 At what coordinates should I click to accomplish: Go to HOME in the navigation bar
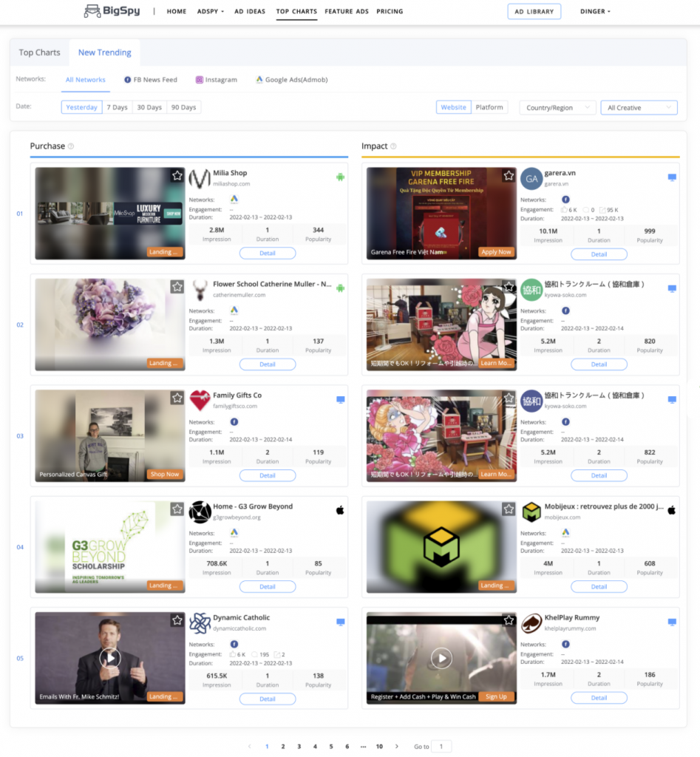(x=176, y=11)
